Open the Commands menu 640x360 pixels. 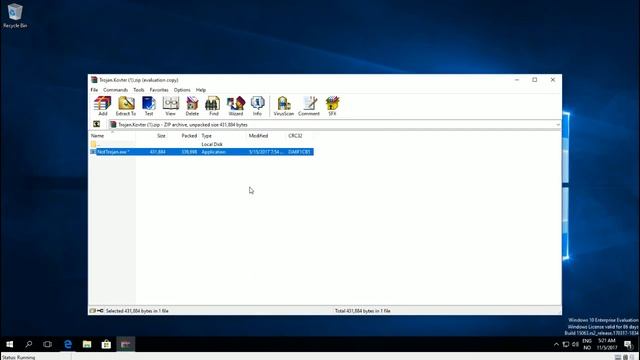[116, 90]
